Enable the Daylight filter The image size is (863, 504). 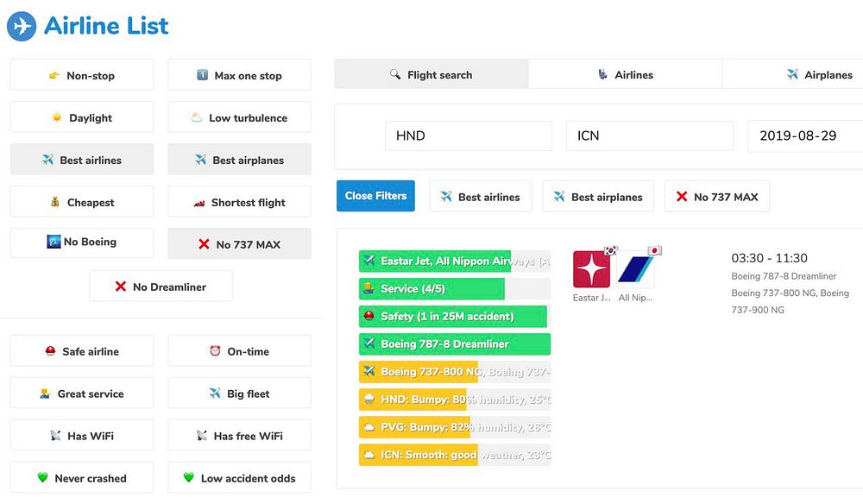(82, 117)
